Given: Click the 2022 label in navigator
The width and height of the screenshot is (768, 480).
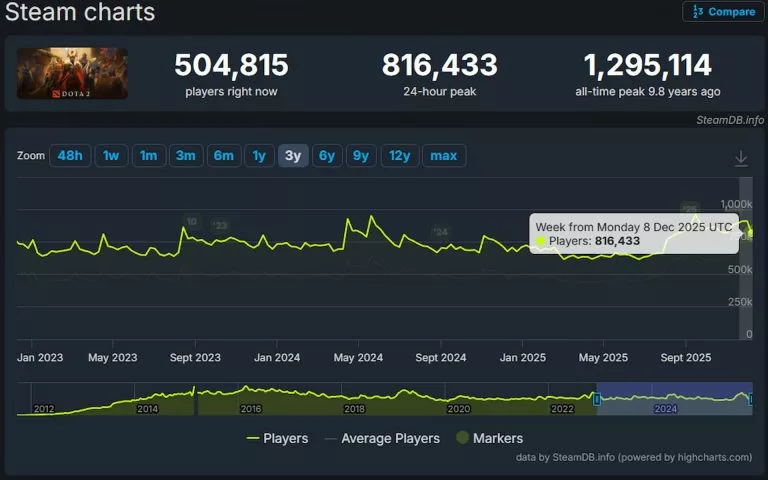Looking at the screenshot, I should 562,408.
